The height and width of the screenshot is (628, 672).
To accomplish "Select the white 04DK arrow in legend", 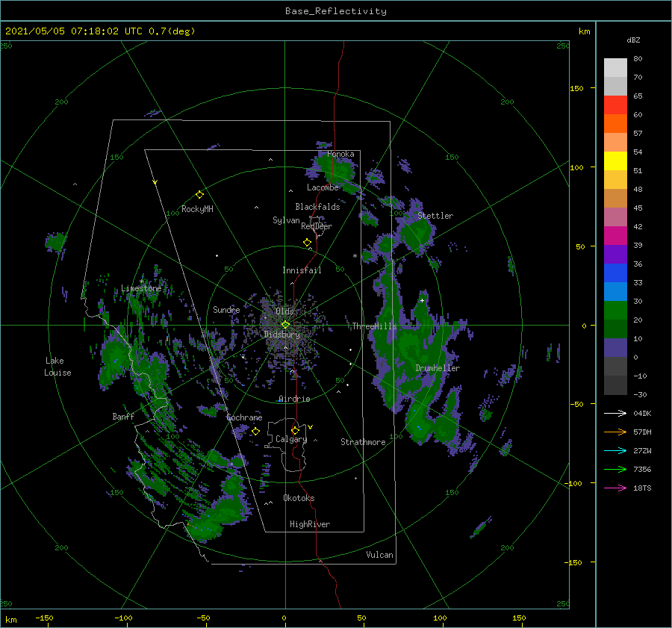I will click(615, 413).
